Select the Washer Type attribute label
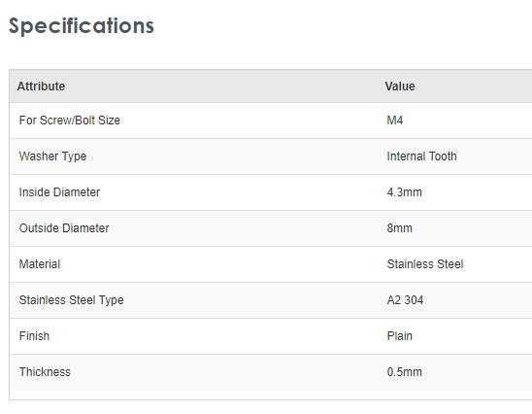 tap(52, 156)
